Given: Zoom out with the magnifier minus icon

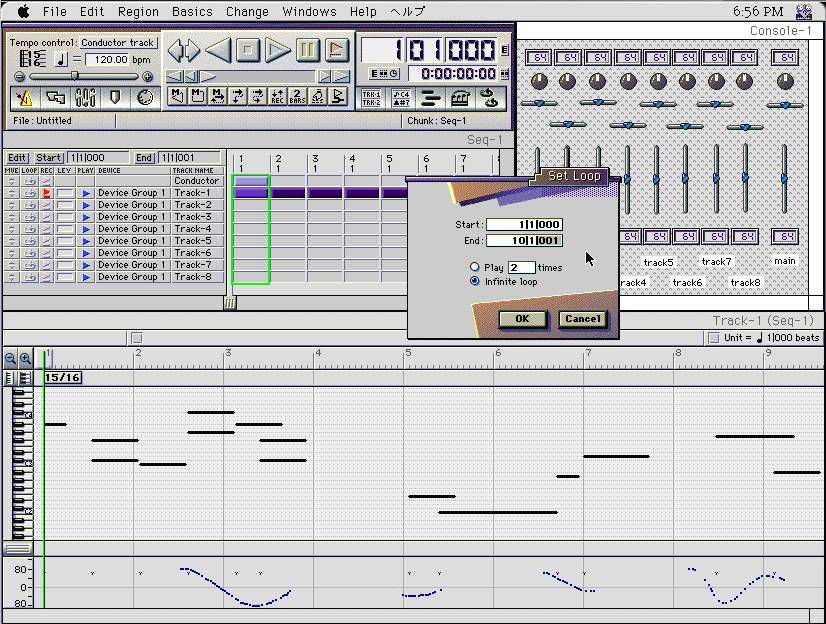Looking at the screenshot, I should pyautogui.click(x=10, y=358).
